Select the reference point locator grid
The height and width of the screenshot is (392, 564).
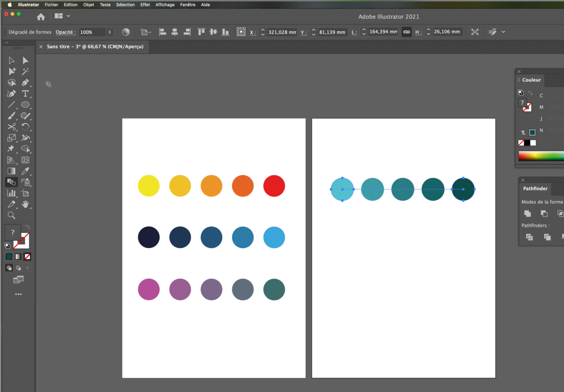point(241,32)
